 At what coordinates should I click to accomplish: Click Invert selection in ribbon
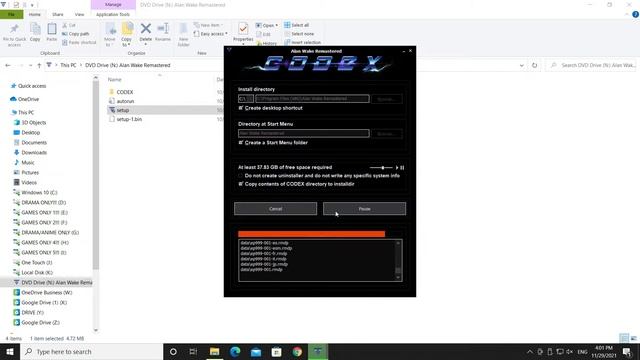tap(302, 42)
